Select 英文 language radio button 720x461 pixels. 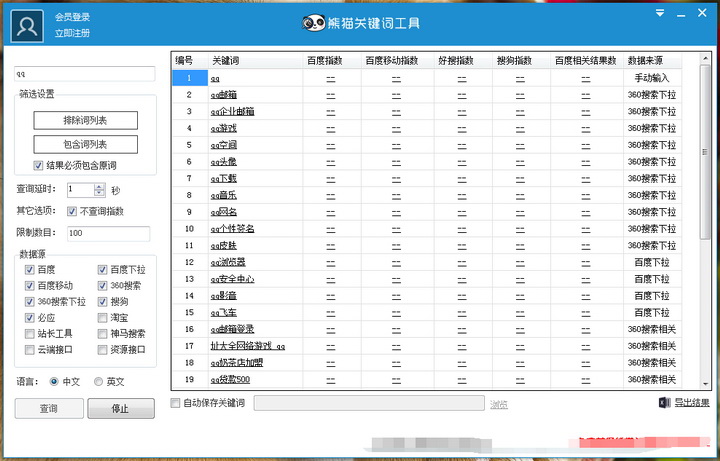[x=98, y=382]
